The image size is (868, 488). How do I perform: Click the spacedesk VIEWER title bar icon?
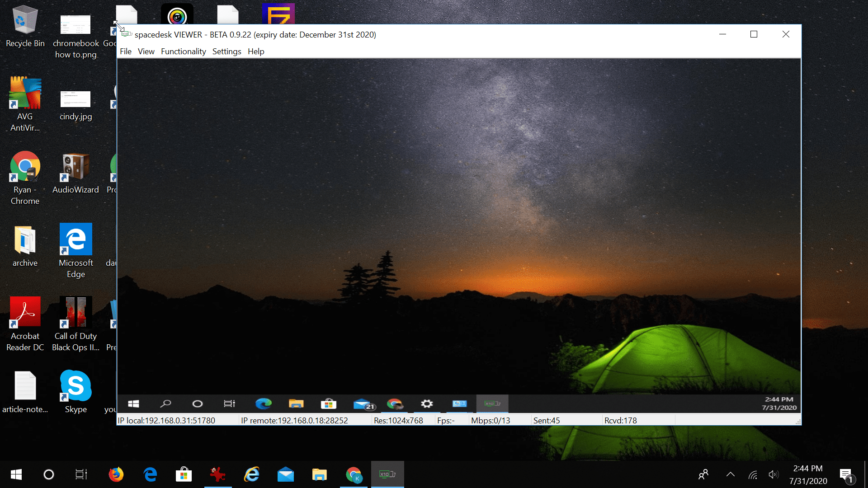pyautogui.click(x=125, y=34)
